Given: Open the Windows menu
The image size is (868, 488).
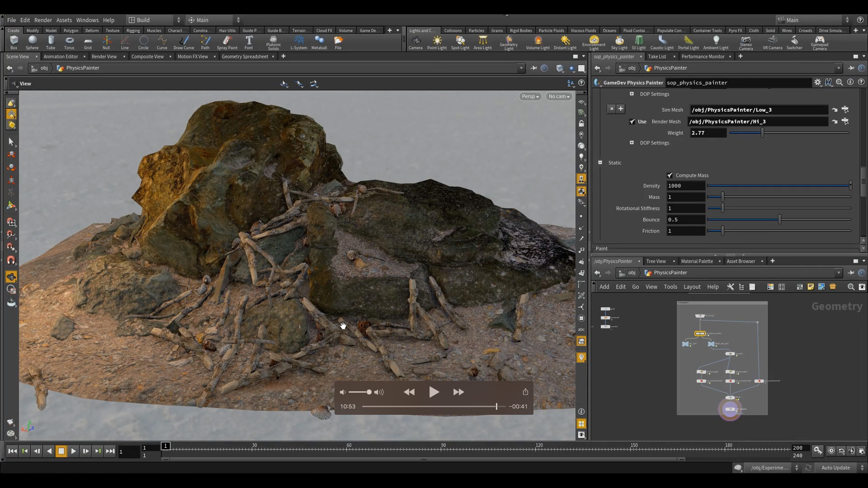Looking at the screenshot, I should pyautogui.click(x=87, y=20).
